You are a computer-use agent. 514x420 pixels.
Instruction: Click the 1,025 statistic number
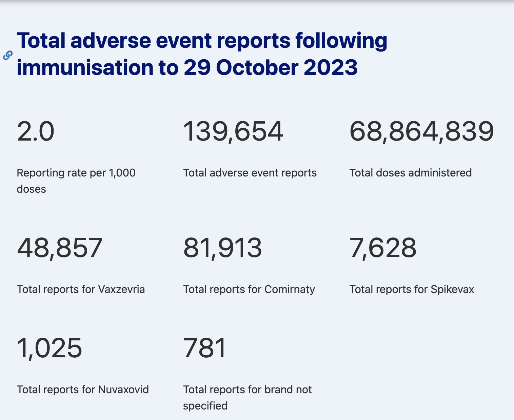[x=50, y=348]
